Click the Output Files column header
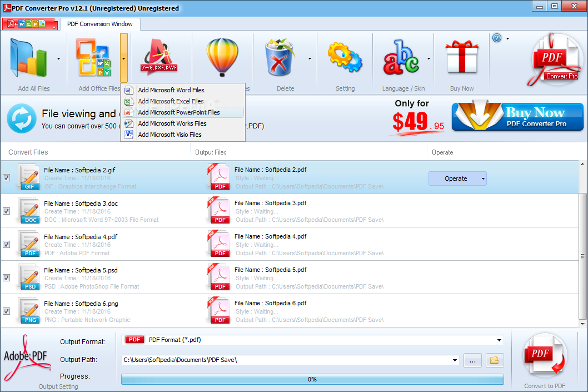Viewport: 588px width, 392px height. (x=211, y=152)
